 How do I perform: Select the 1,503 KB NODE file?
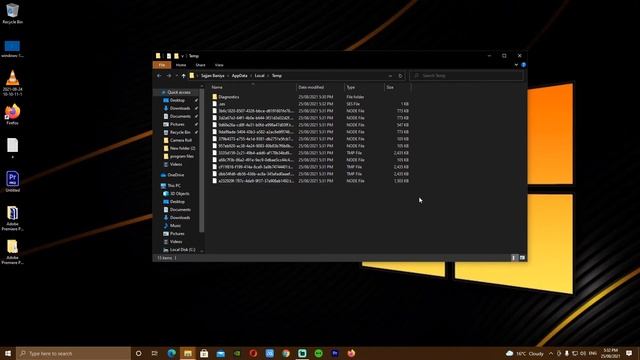310,181
